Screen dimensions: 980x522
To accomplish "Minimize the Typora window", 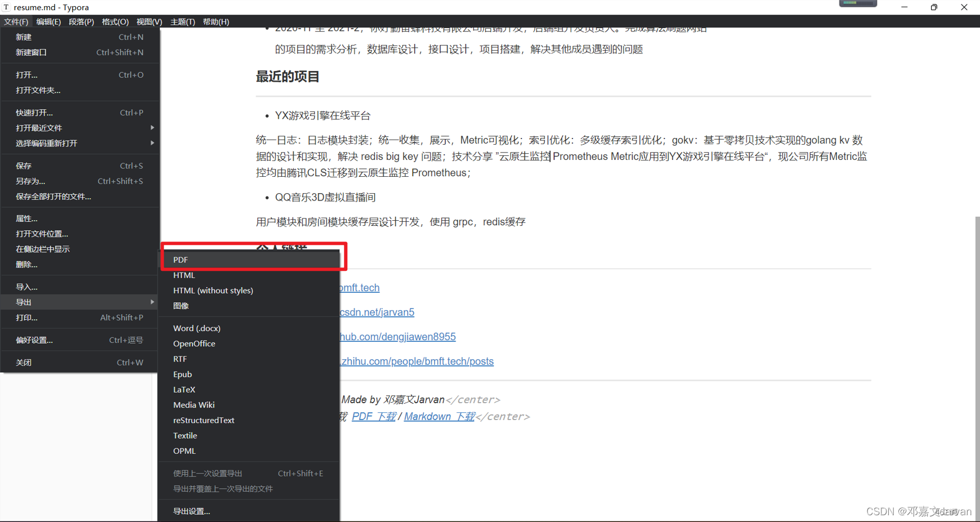I will [x=904, y=7].
